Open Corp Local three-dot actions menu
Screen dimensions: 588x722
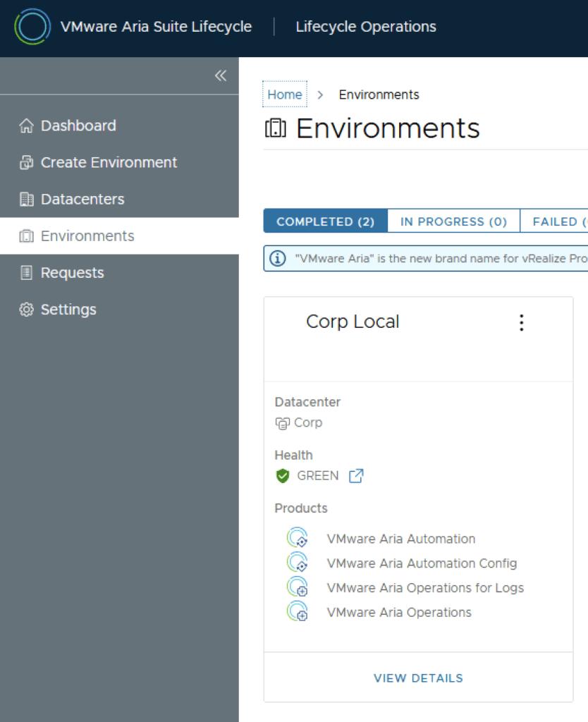tap(522, 323)
